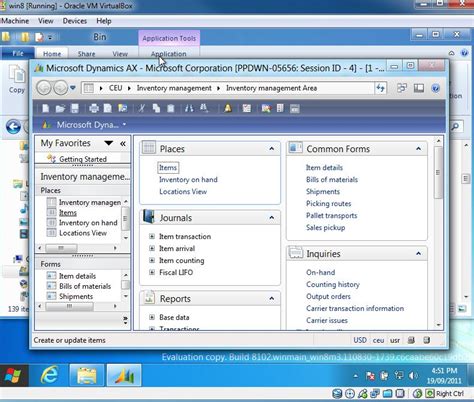Collapse the Journals section
Viewport: 474px width, 402px height.
(x=272, y=218)
